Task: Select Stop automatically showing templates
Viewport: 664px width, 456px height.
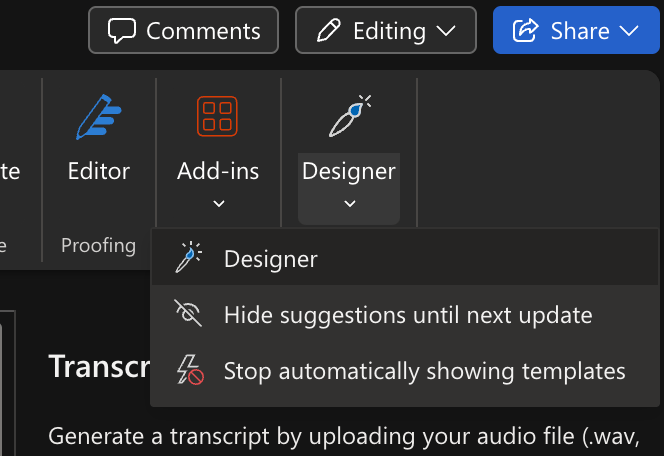Action: click(x=405, y=371)
